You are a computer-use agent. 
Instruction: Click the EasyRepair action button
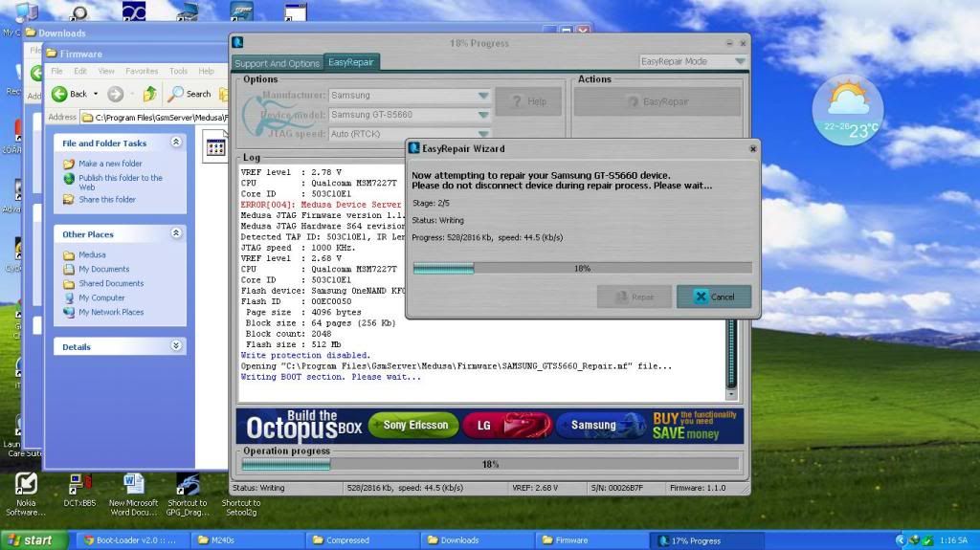[x=657, y=101]
